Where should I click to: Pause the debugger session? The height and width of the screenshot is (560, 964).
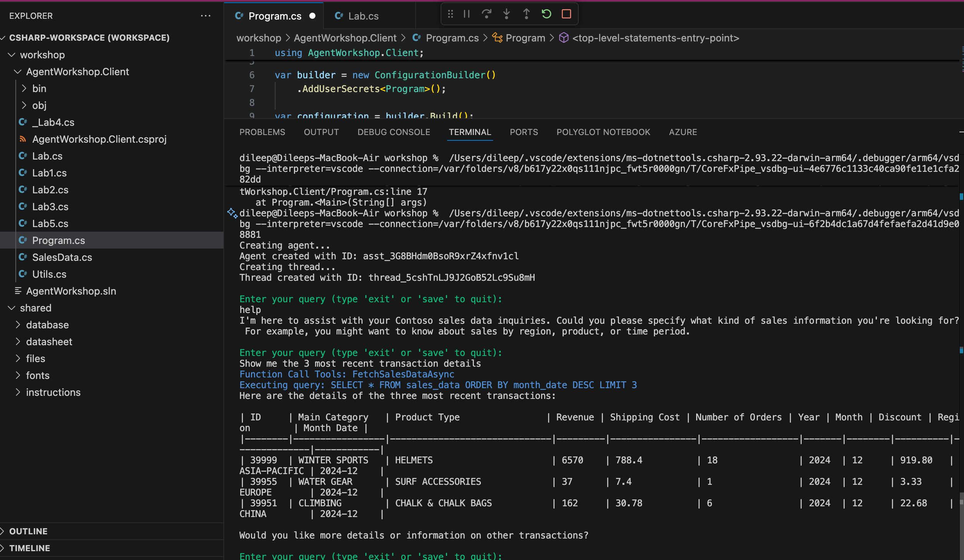(x=467, y=14)
